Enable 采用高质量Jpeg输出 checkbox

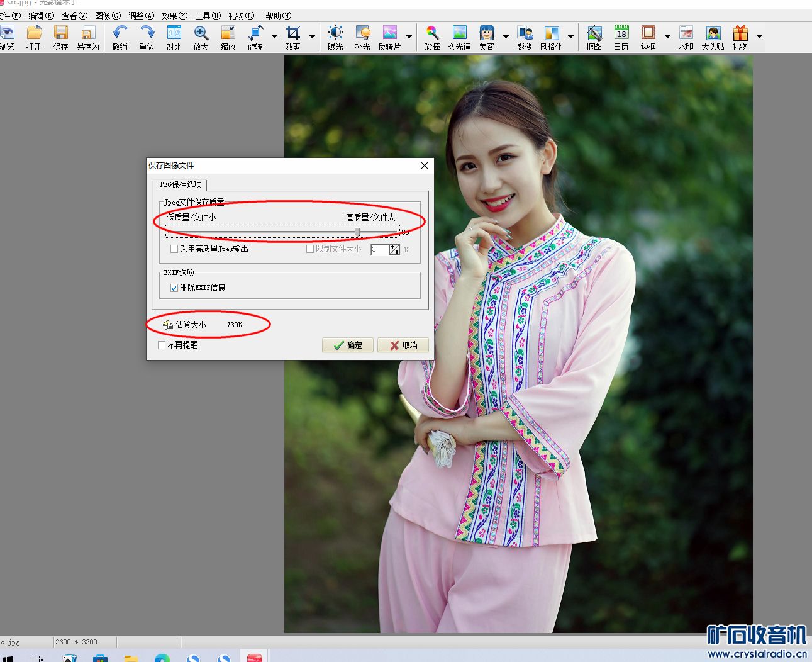pyautogui.click(x=174, y=249)
